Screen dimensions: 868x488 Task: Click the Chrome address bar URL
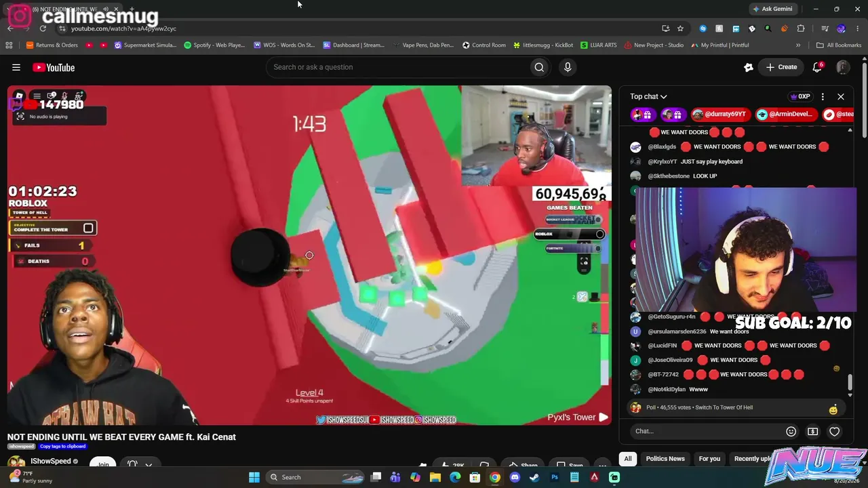click(x=123, y=28)
